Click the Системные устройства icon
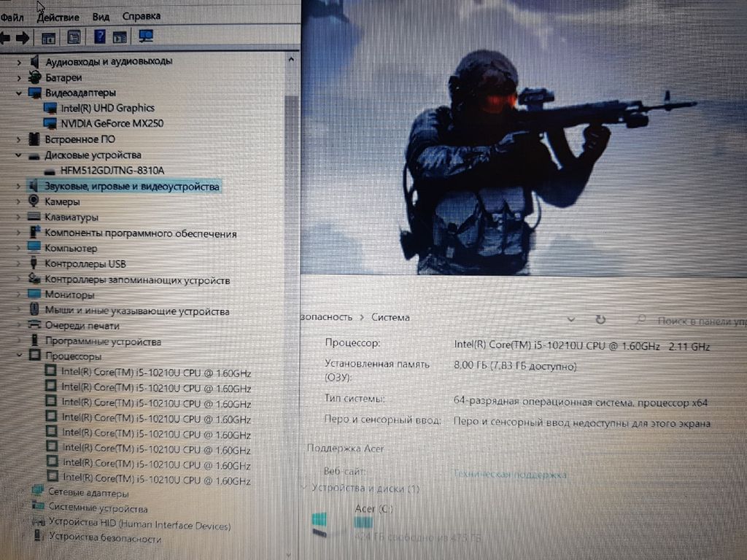This screenshot has width=747, height=560. [x=39, y=506]
